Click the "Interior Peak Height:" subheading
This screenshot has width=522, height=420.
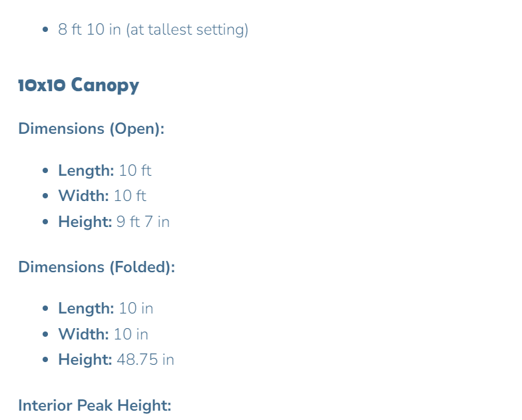point(95,405)
